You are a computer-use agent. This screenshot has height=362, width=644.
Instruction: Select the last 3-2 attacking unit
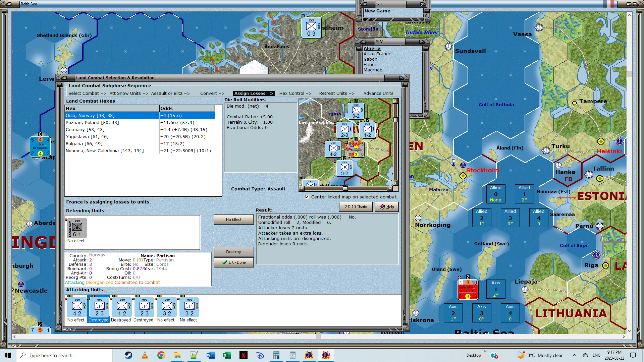[x=190, y=307]
